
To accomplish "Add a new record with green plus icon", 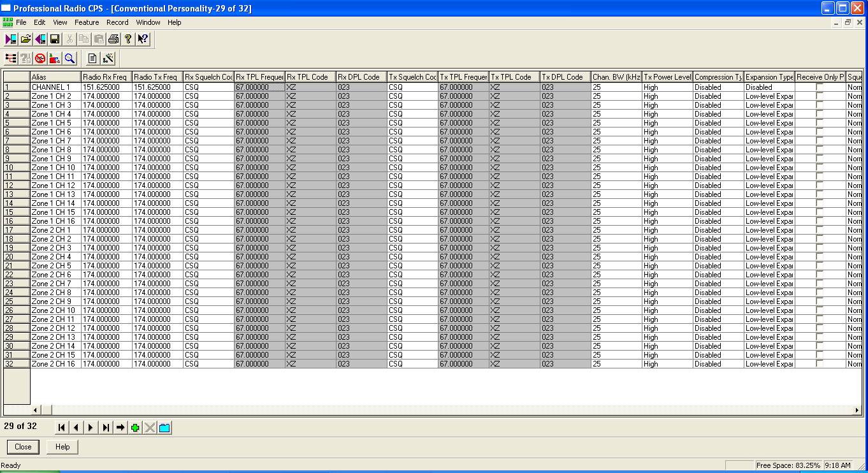I will pos(134,427).
